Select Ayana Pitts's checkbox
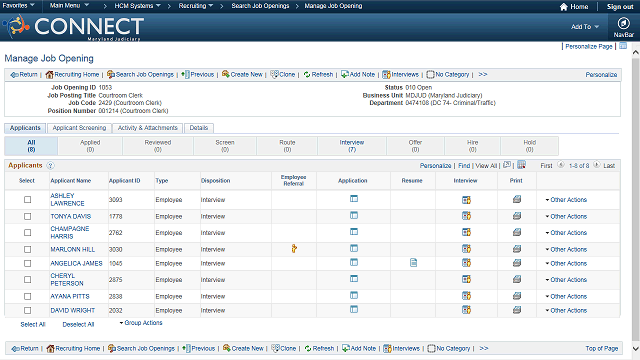 [x=27, y=296]
